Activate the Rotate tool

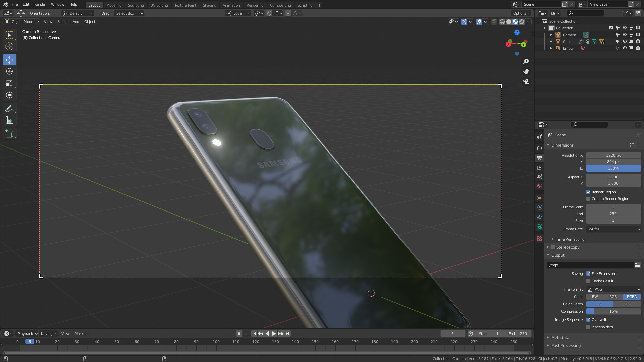(9, 71)
